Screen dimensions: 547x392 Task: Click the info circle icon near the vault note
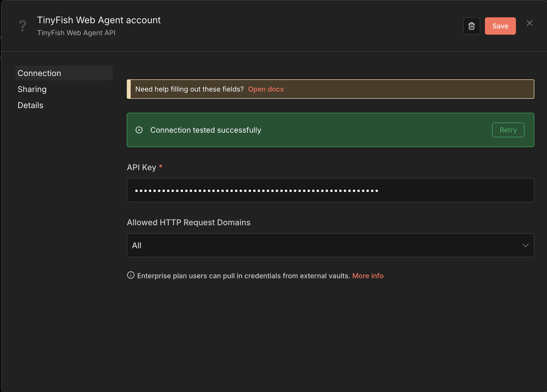pos(130,275)
